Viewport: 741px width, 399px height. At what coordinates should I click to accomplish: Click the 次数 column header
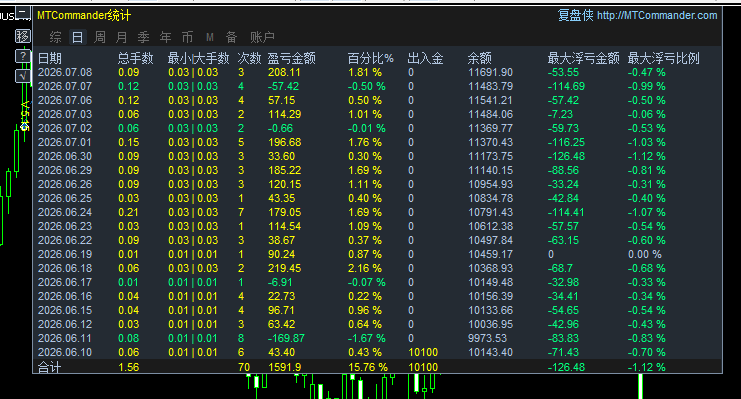tap(250, 59)
